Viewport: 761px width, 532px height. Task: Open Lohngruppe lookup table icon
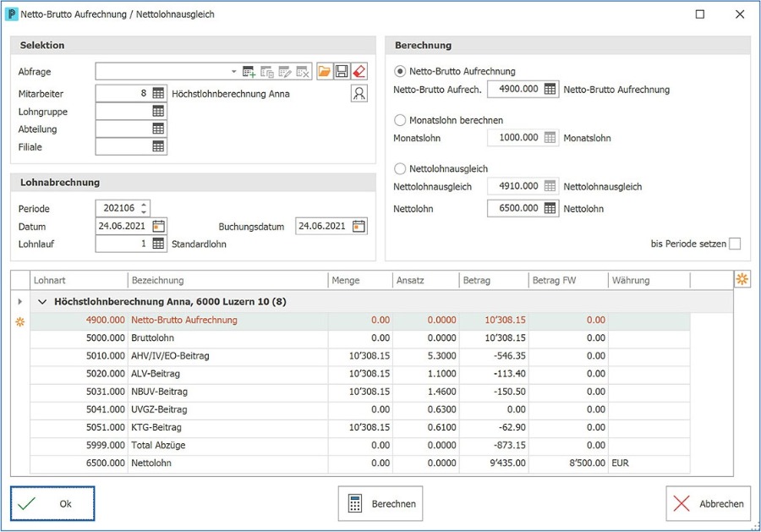[158, 111]
